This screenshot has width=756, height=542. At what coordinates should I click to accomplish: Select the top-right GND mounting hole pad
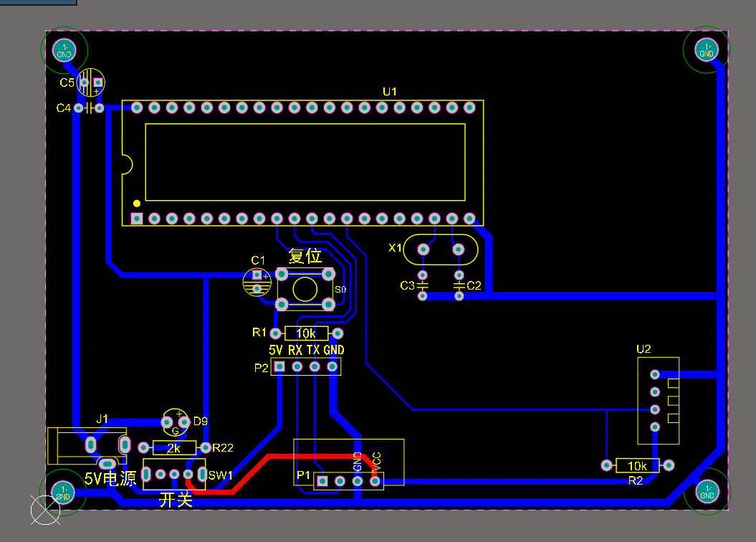[707, 49]
